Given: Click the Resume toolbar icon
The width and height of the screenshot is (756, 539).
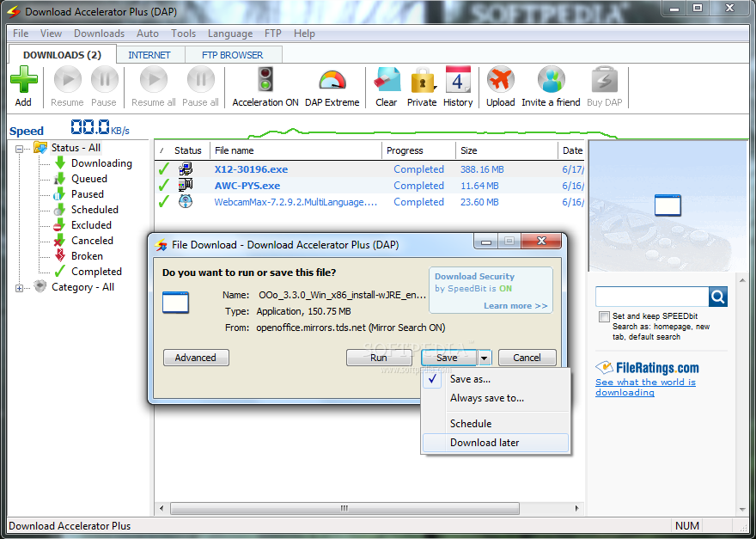Looking at the screenshot, I should pos(68,80).
